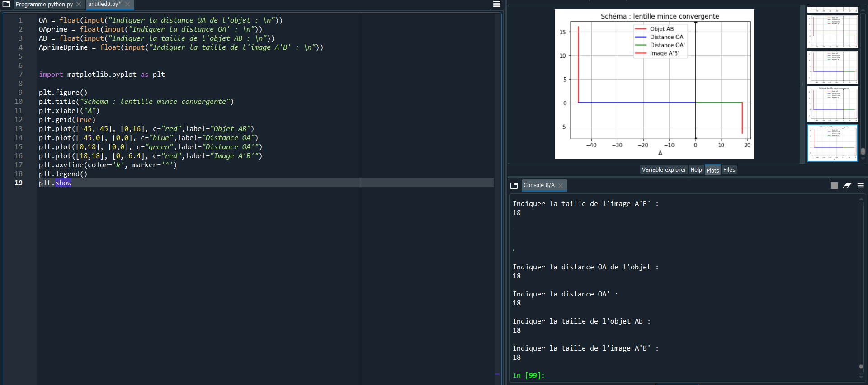Screen dimensions: 868x385
Task: Open the console pane options menu
Action: (x=861, y=185)
